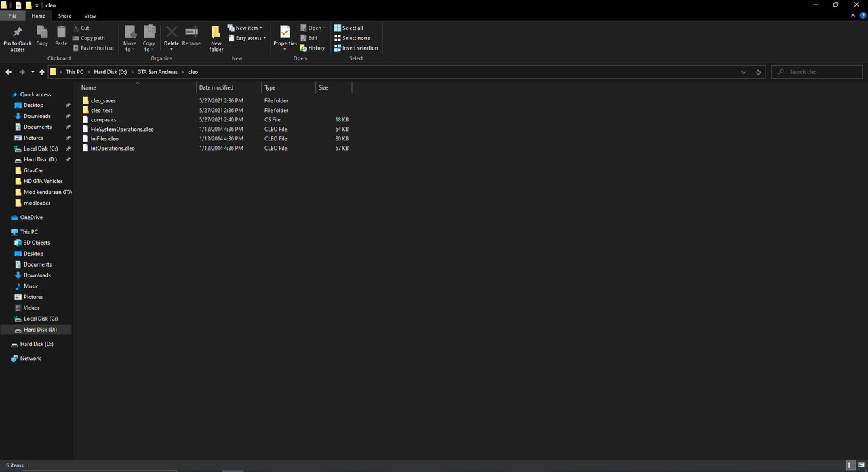Sort by the Name column header

coord(137,87)
